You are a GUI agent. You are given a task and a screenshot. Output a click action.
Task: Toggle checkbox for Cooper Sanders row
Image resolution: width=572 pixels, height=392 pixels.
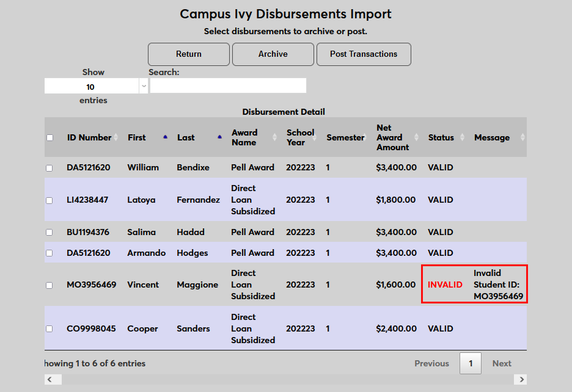pyautogui.click(x=50, y=329)
